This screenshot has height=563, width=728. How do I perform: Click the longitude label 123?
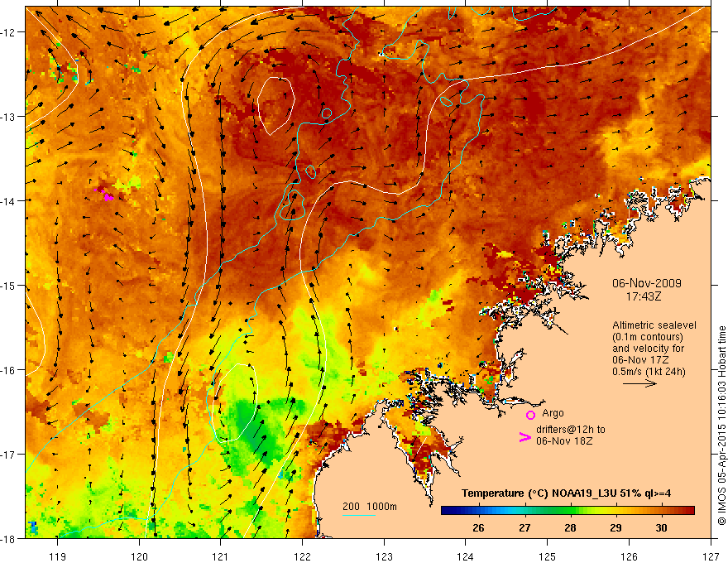384,556
